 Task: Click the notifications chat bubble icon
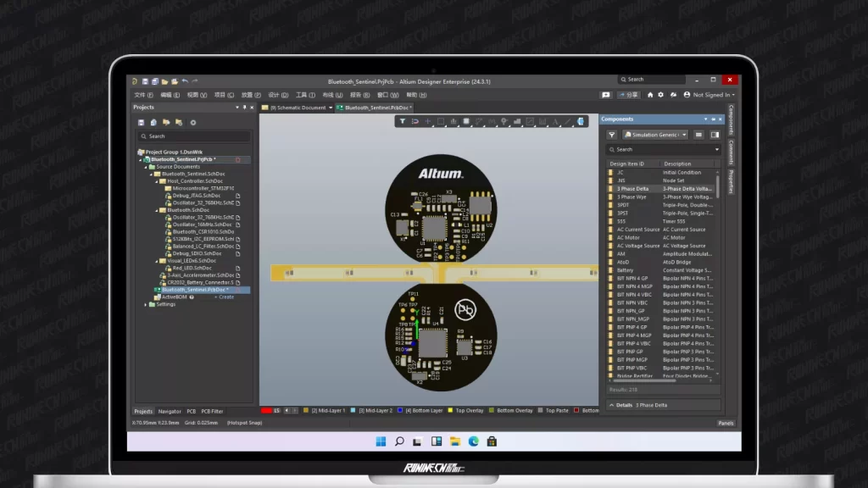(x=605, y=95)
